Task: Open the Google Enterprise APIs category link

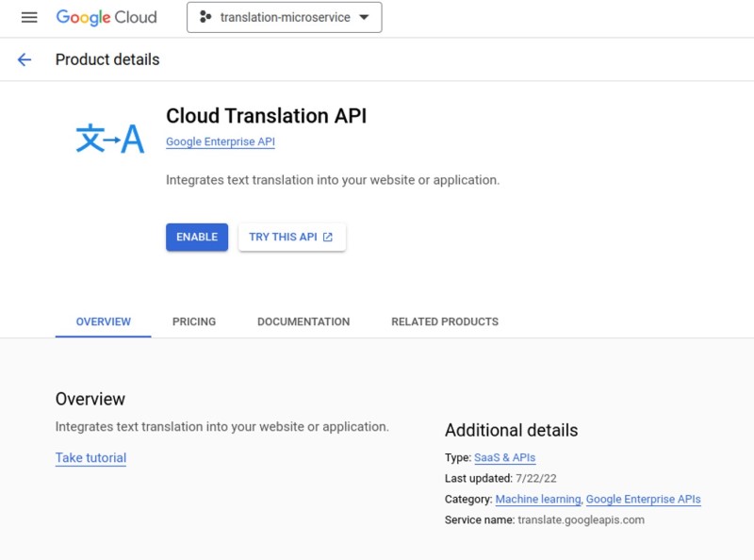Action: tap(644, 500)
